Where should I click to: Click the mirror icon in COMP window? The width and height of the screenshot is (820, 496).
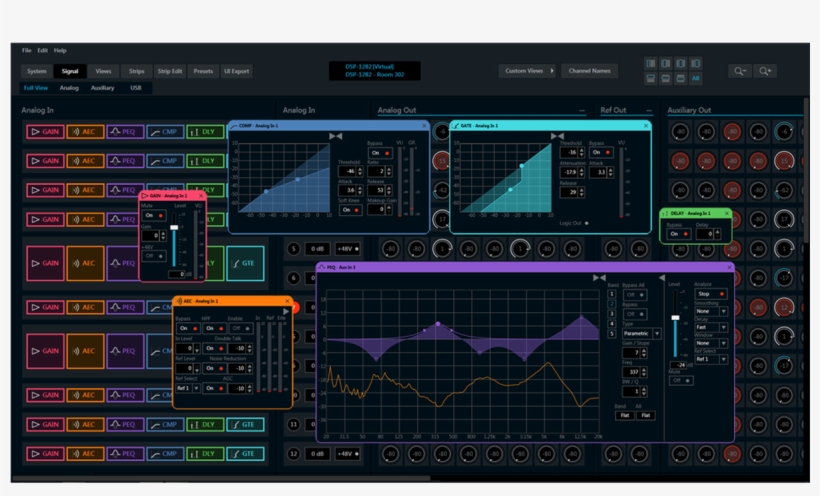(336, 136)
